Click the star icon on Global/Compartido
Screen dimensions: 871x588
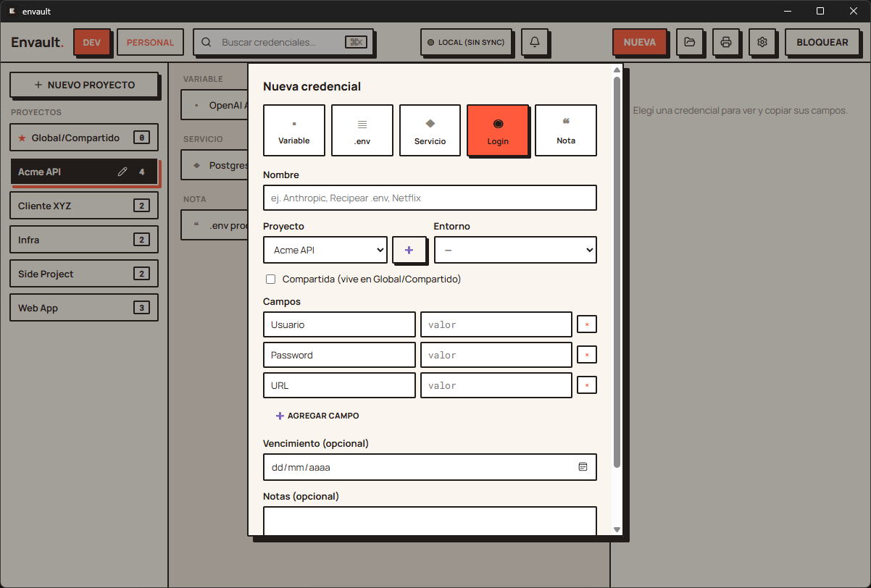(x=22, y=138)
